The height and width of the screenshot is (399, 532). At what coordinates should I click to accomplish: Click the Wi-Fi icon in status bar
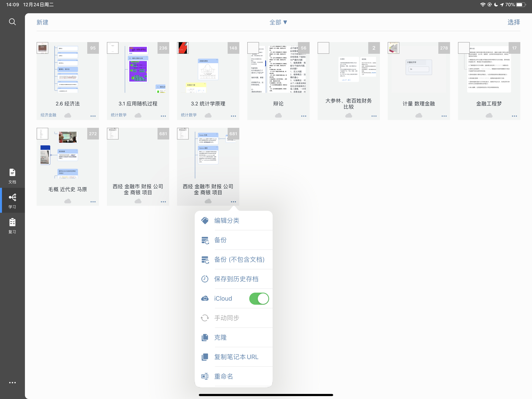pos(483,4)
